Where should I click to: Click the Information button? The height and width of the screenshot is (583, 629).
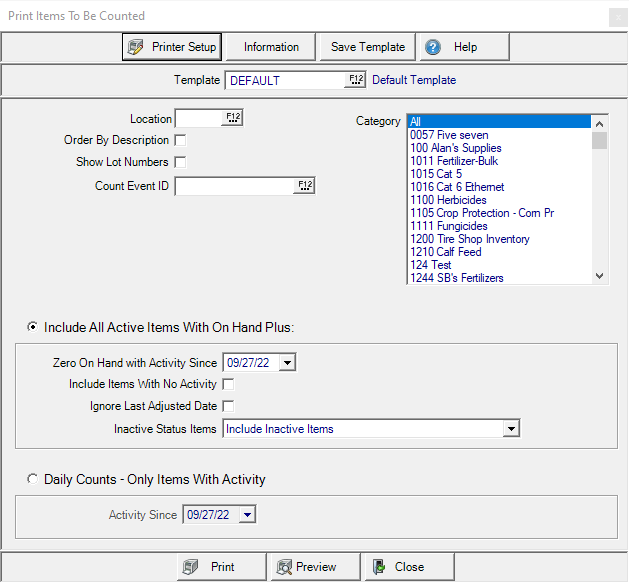click(271, 47)
